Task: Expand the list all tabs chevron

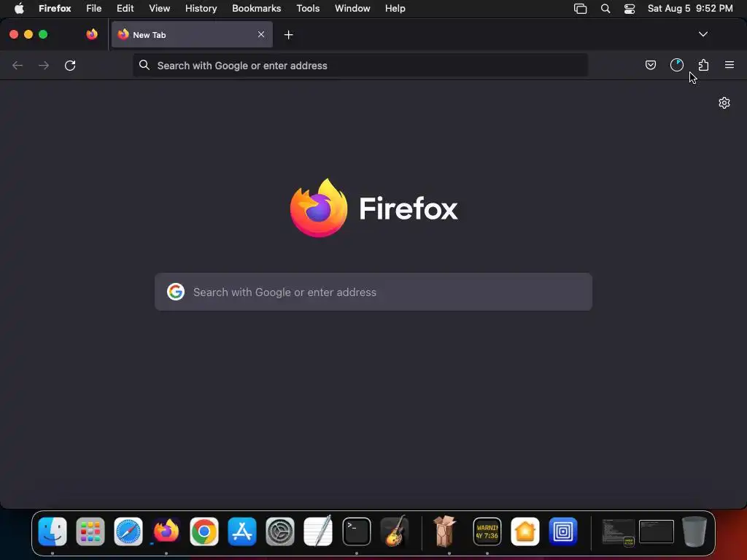Action: [x=703, y=34]
